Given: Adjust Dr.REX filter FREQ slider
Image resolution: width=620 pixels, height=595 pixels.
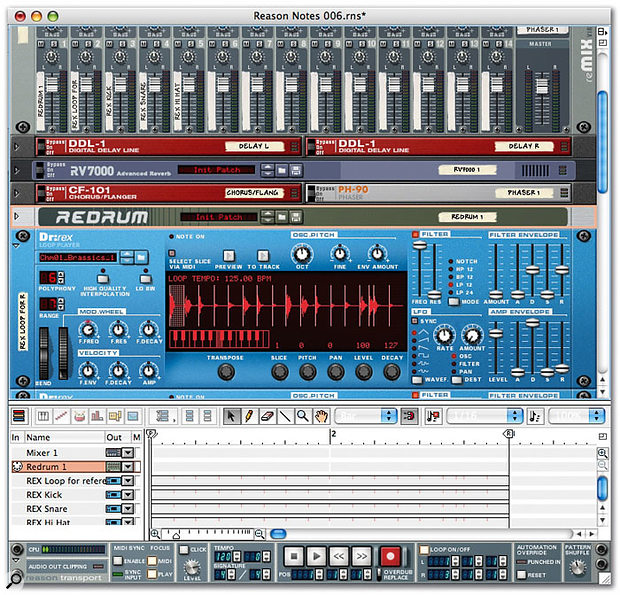Looking at the screenshot, I should click(x=420, y=246).
